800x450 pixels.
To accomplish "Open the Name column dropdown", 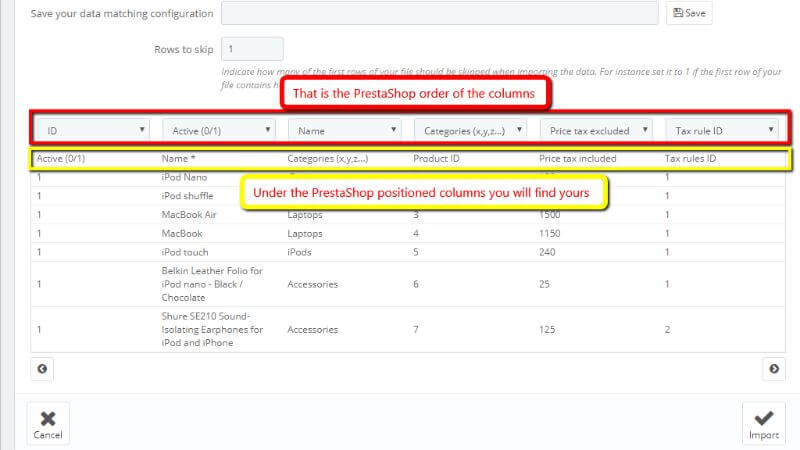I will pos(345,131).
